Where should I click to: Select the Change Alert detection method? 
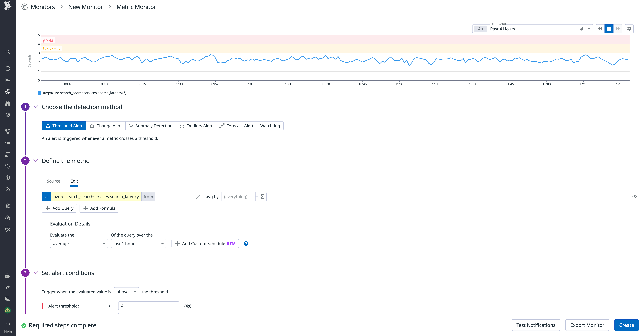(106, 125)
